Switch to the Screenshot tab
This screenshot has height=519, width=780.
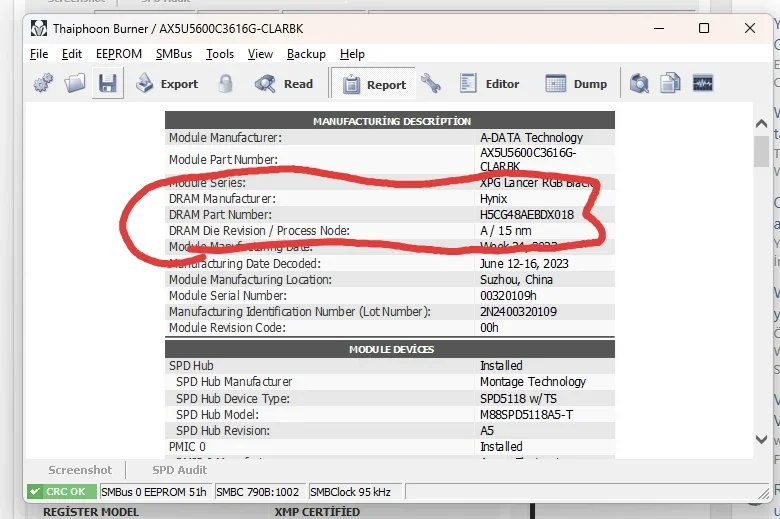[80, 470]
